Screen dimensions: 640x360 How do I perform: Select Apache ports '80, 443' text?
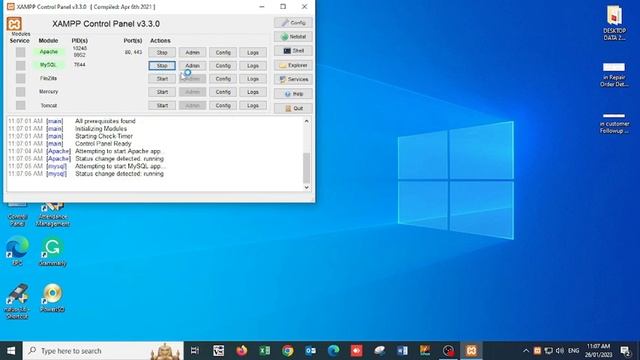(133, 52)
